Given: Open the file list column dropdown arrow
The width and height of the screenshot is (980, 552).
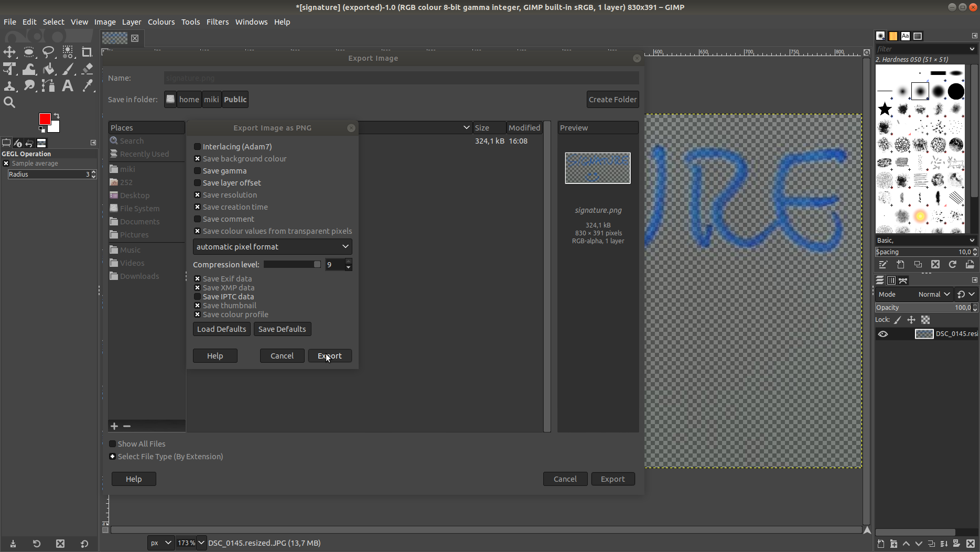Looking at the screenshot, I should [466, 128].
